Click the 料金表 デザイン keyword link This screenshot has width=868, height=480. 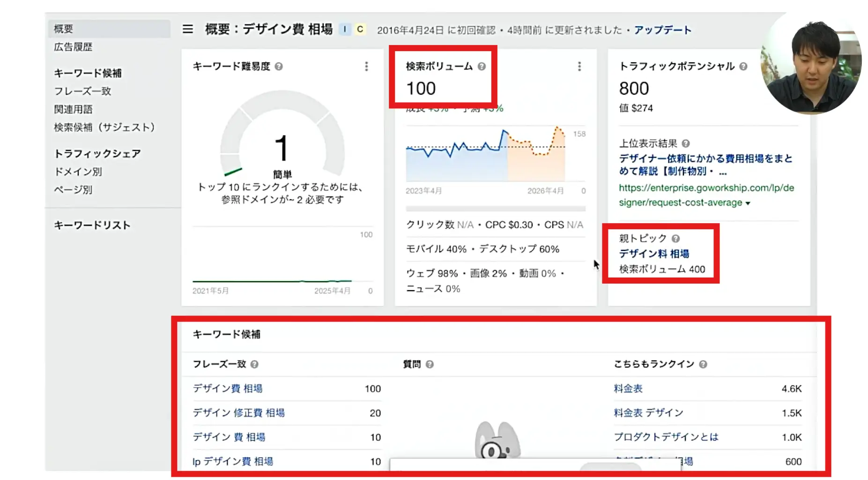(x=648, y=413)
